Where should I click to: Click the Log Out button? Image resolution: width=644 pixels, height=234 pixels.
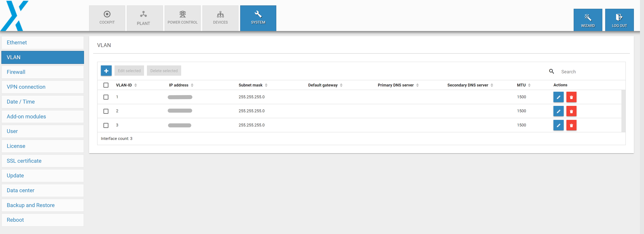[619, 20]
